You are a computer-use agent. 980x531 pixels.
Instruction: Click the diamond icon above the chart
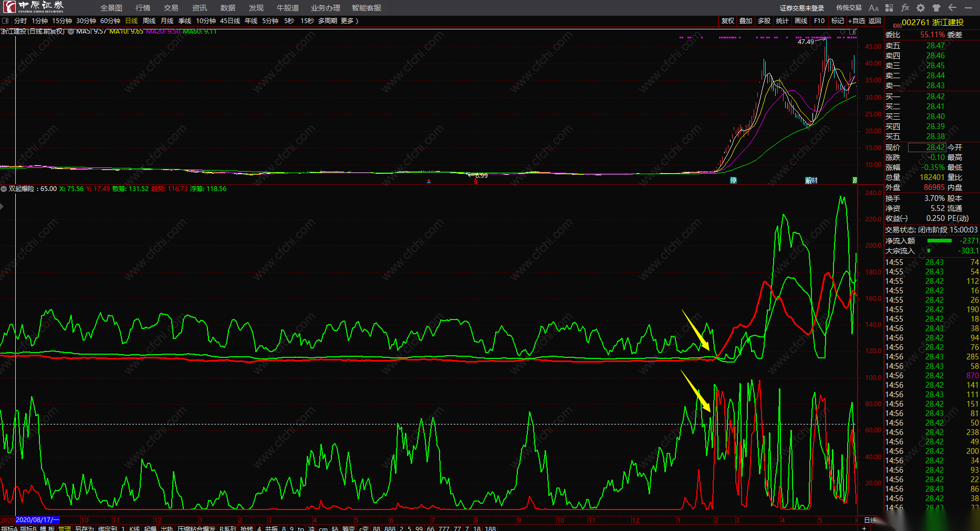point(843,32)
